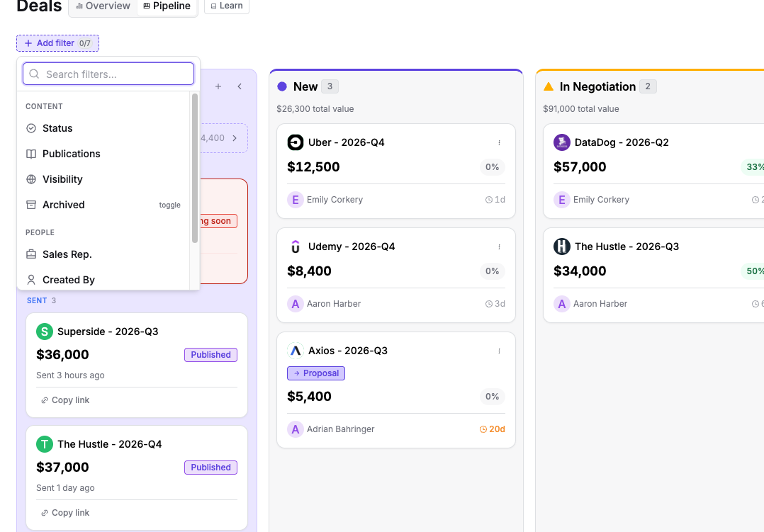Open the Uber - 2026-Q4 deal title
The height and width of the screenshot is (532, 764).
[x=347, y=143]
